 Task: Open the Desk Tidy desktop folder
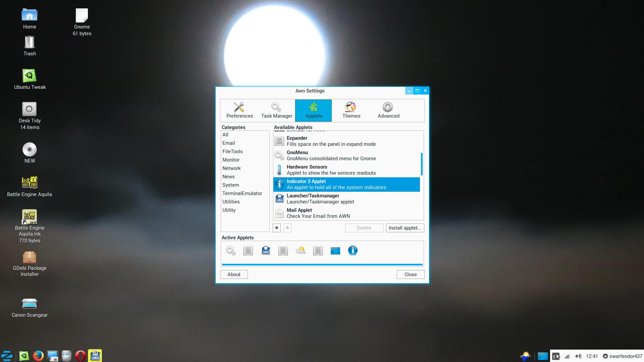(30, 116)
